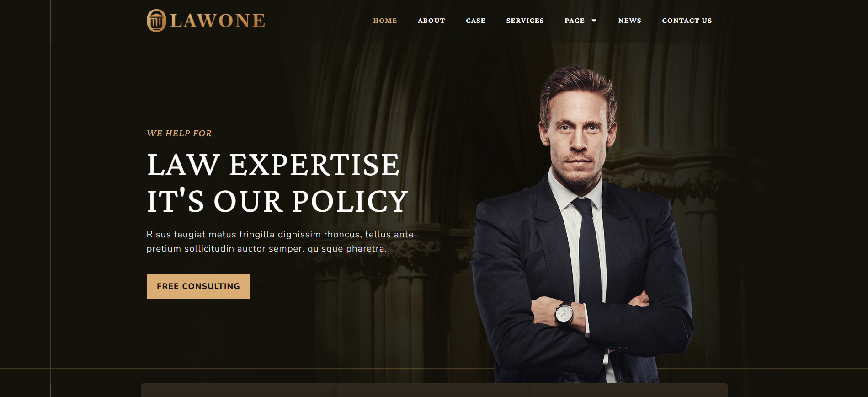
Task: Go to CONTACT US page
Action: pyautogui.click(x=687, y=21)
